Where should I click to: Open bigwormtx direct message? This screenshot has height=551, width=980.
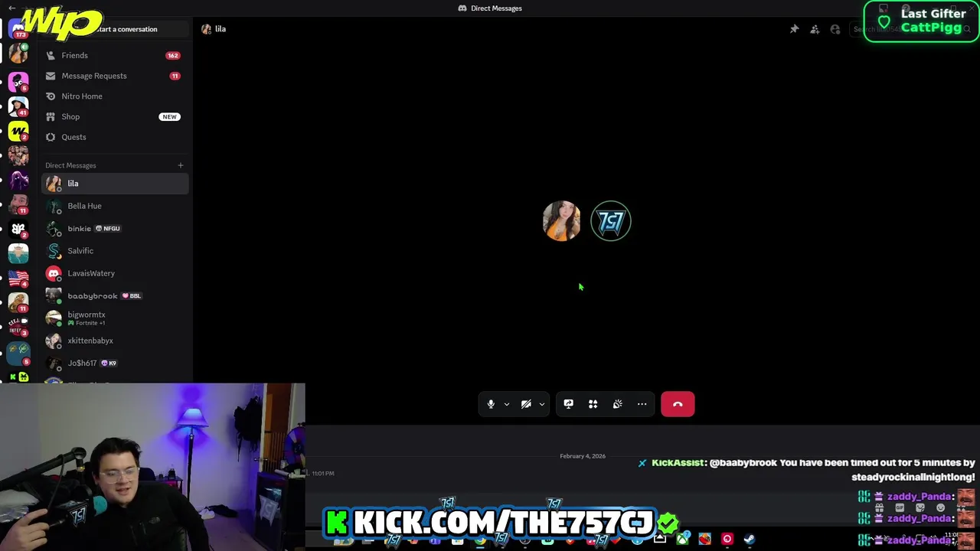(x=115, y=318)
